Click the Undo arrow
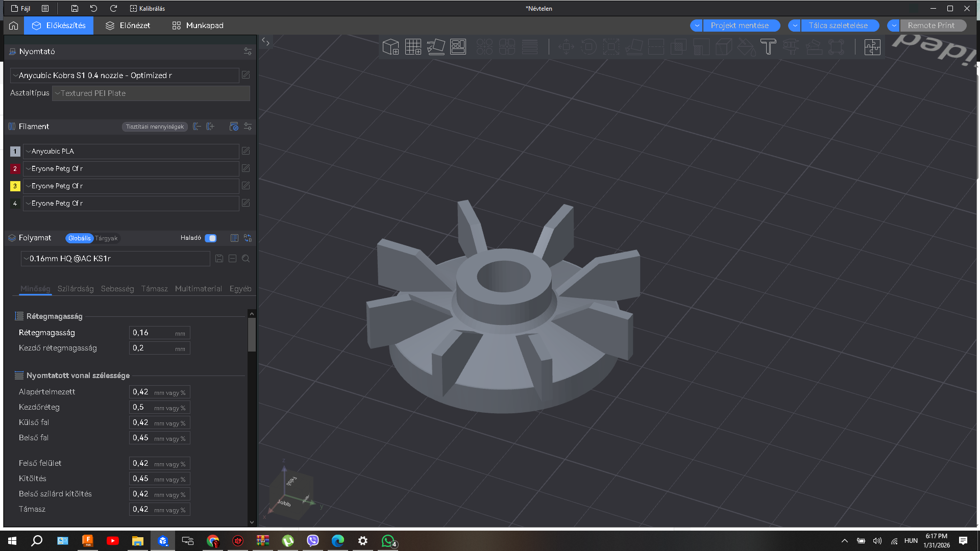This screenshot has width=980, height=551. click(x=93, y=8)
